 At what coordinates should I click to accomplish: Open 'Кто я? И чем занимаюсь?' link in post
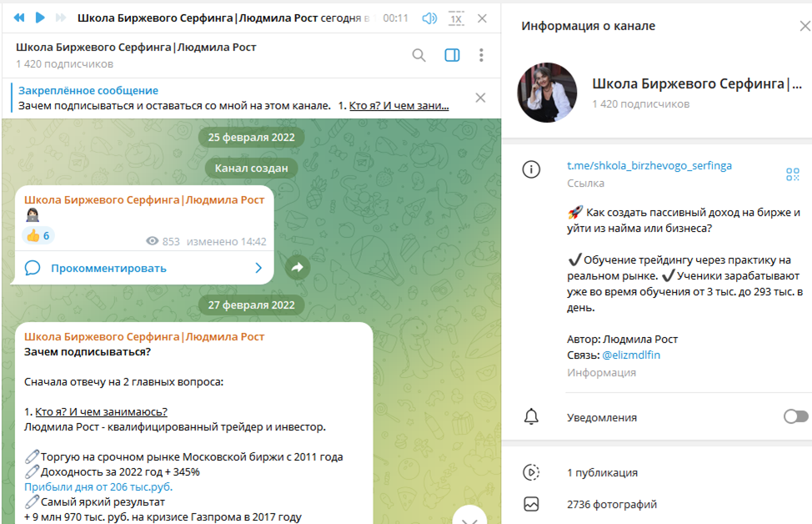click(101, 412)
